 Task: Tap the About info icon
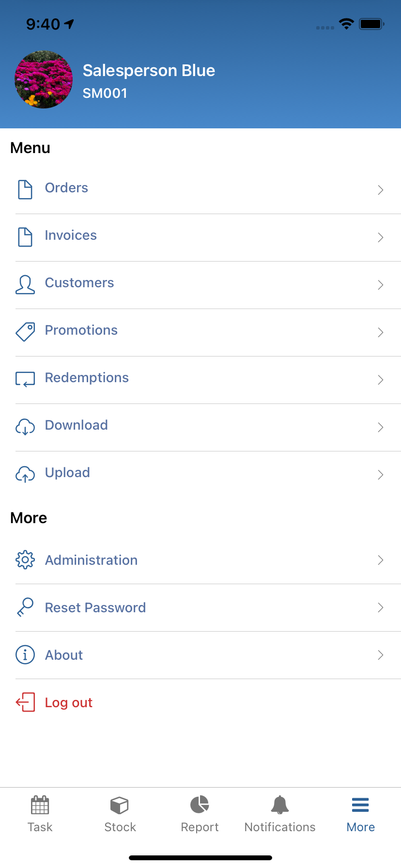[25, 655]
